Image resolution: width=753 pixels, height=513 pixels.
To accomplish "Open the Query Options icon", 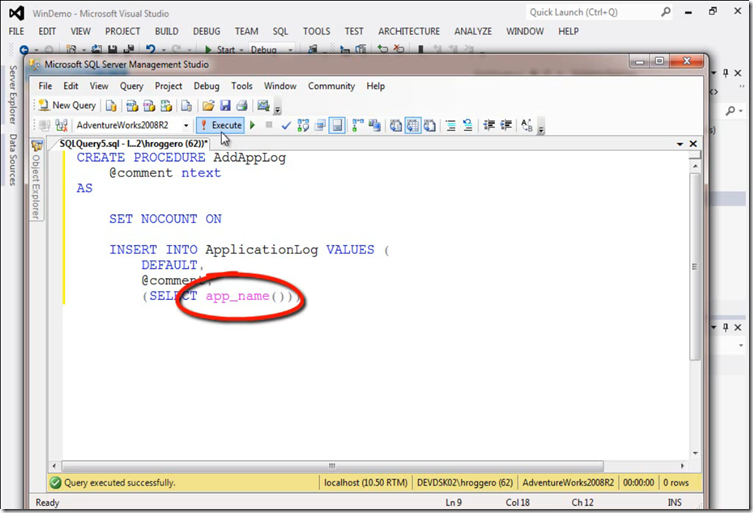I will click(x=320, y=126).
